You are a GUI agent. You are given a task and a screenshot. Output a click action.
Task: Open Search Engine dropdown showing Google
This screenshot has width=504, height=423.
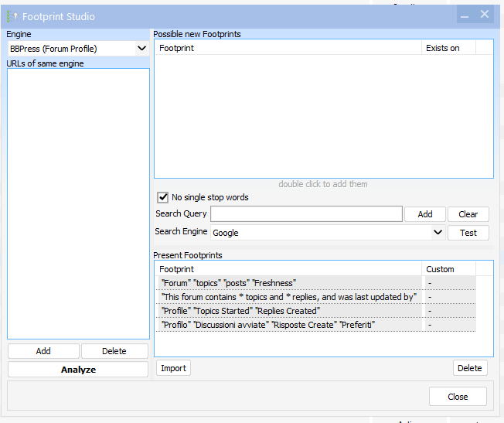[328, 233]
